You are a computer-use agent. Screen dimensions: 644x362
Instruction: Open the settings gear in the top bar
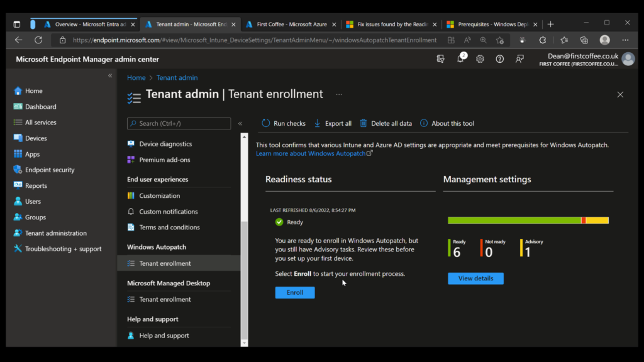point(479,58)
